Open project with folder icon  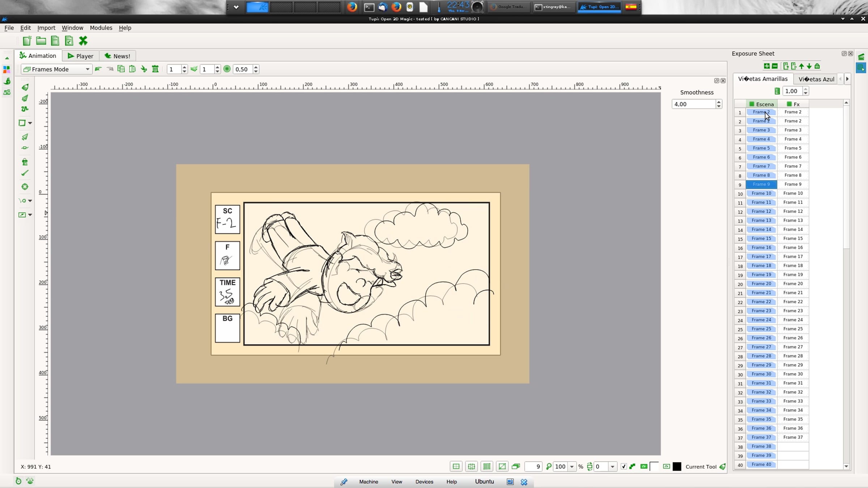point(41,41)
